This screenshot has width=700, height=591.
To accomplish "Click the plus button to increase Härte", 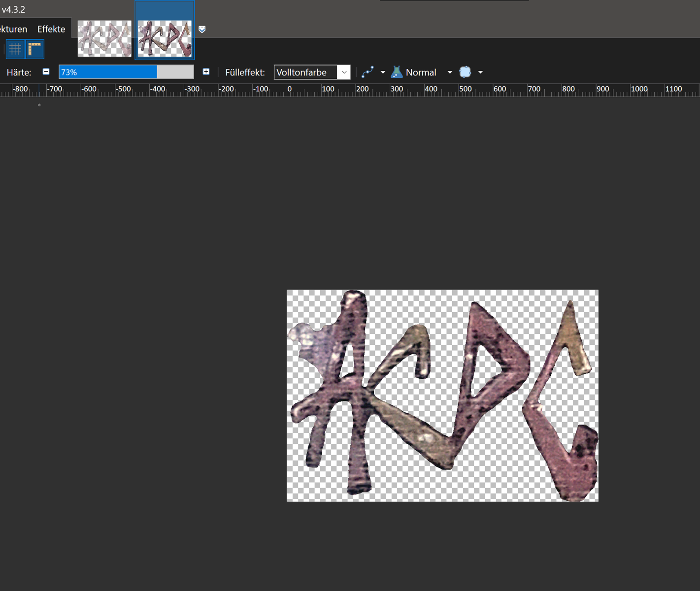I will click(x=206, y=72).
